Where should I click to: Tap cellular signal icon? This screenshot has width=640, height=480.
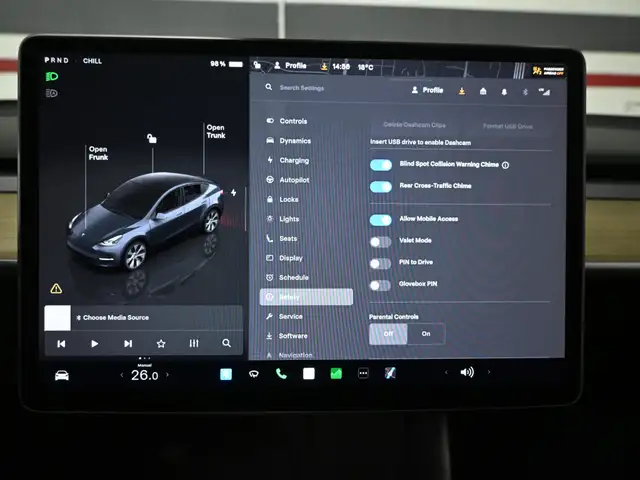(x=544, y=92)
